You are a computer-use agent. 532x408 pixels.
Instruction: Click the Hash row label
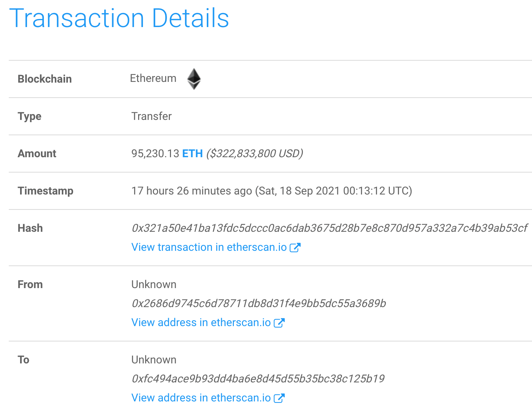click(x=30, y=228)
